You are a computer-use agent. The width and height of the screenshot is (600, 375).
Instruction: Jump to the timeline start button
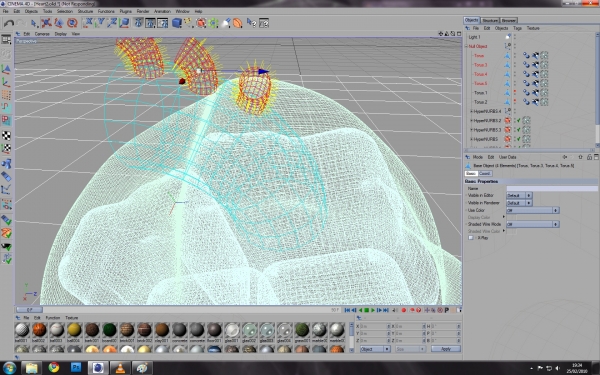coord(347,310)
